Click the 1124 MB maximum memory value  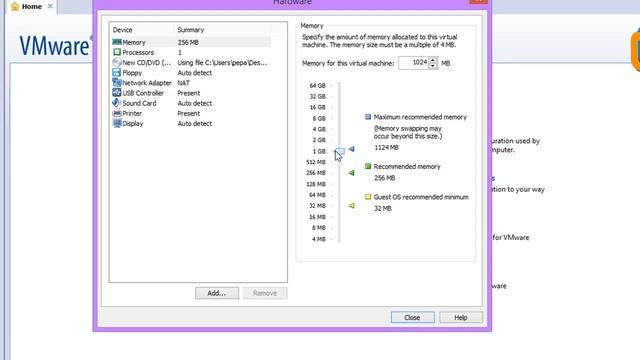(386, 148)
